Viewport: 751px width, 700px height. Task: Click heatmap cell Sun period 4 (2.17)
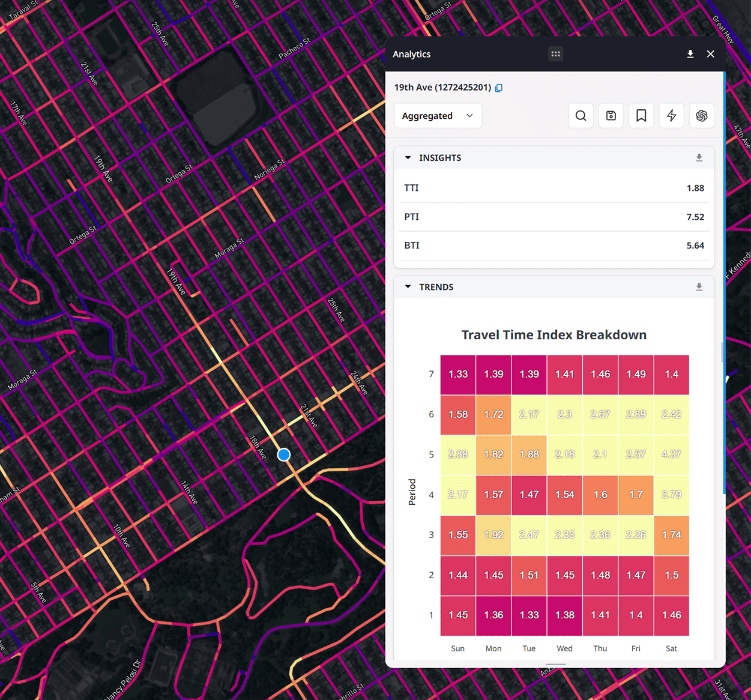click(458, 495)
